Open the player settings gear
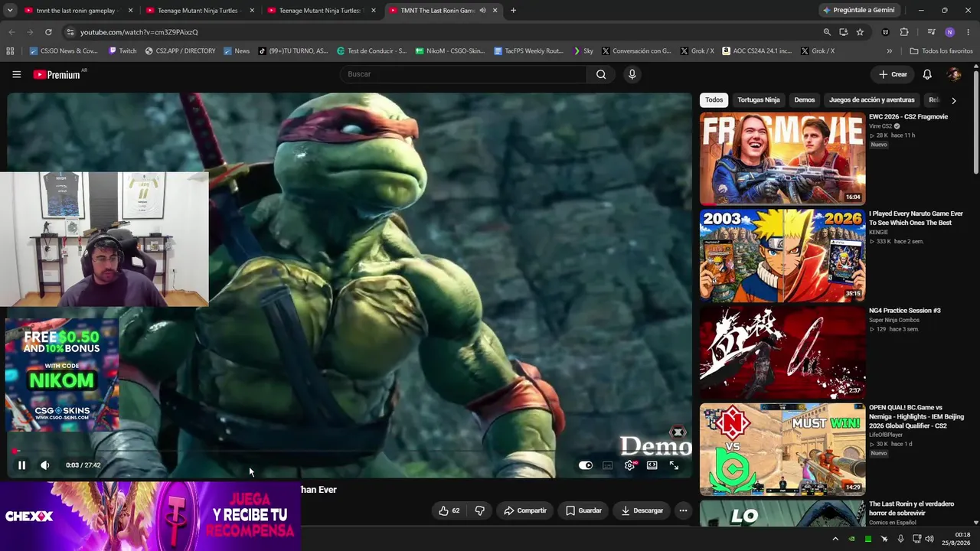This screenshot has height=551, width=980. click(630, 465)
